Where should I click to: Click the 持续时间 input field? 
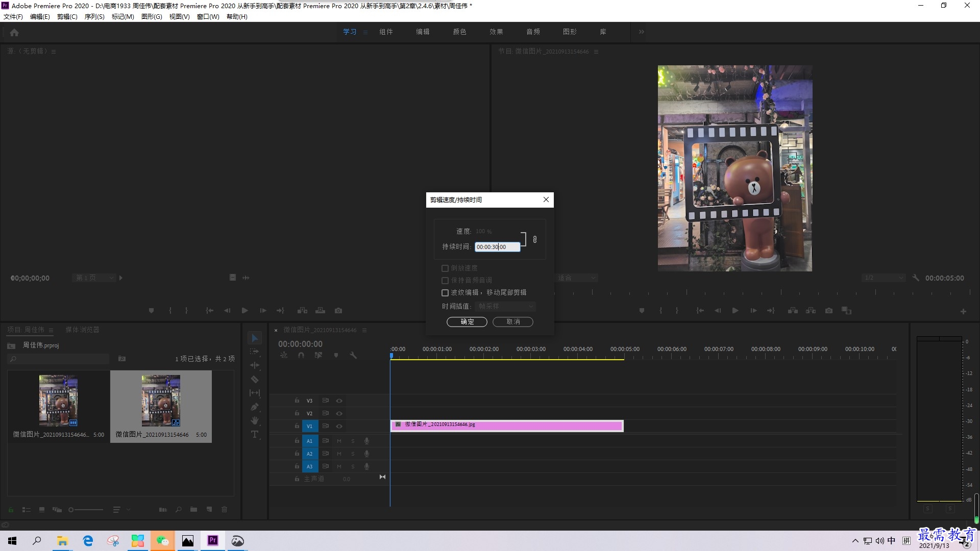coord(498,247)
